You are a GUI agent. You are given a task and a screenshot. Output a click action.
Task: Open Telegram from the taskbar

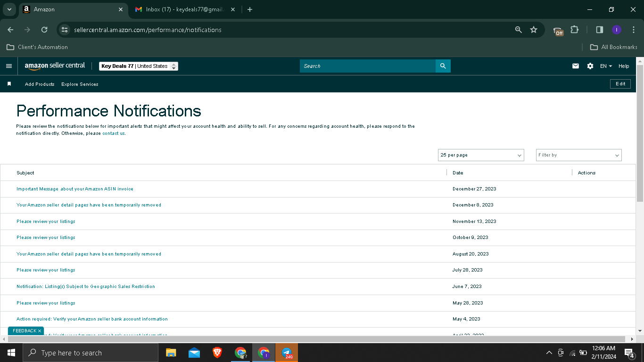tap(287, 353)
